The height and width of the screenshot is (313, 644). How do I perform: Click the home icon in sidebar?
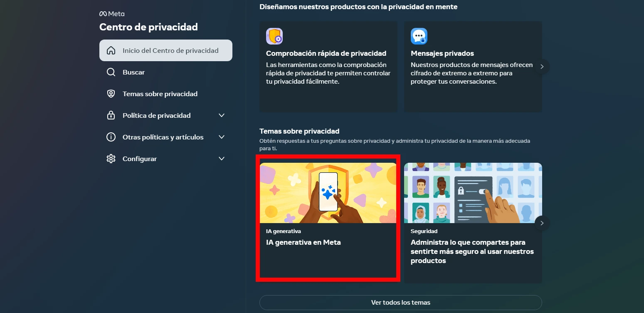click(111, 50)
